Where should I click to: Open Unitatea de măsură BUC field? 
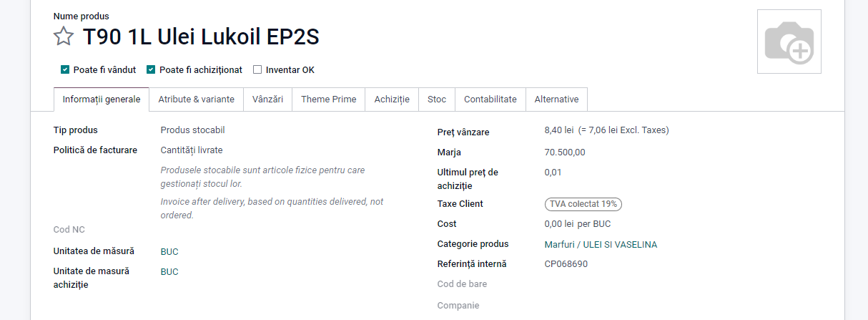[169, 252]
